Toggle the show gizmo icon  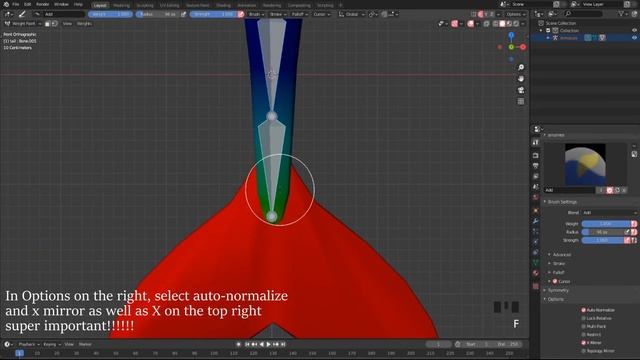[x=455, y=24]
